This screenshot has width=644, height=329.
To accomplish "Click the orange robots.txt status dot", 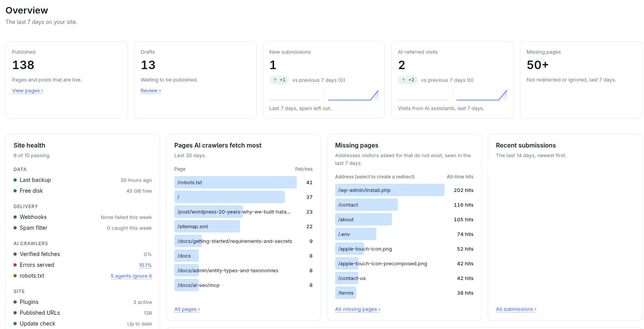I will pos(15,276).
